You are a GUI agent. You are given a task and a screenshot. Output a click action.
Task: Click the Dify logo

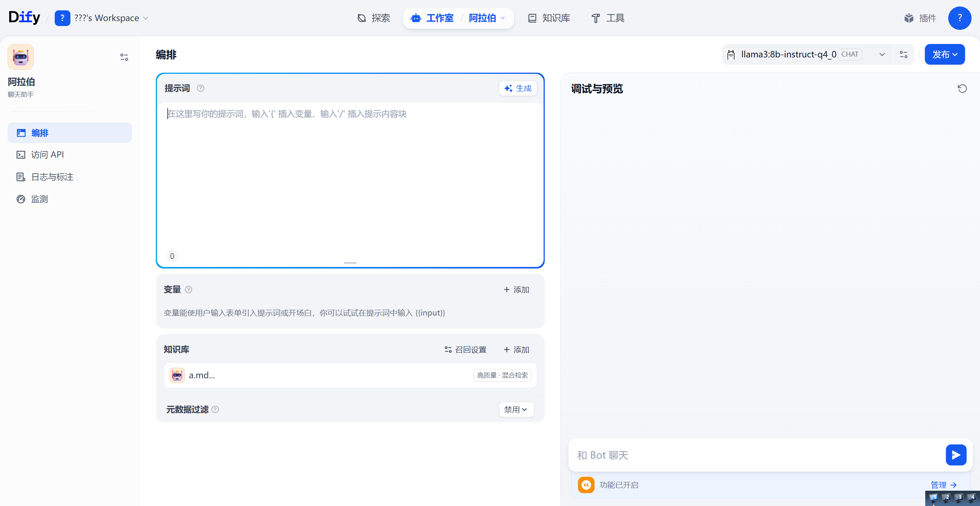click(x=24, y=18)
